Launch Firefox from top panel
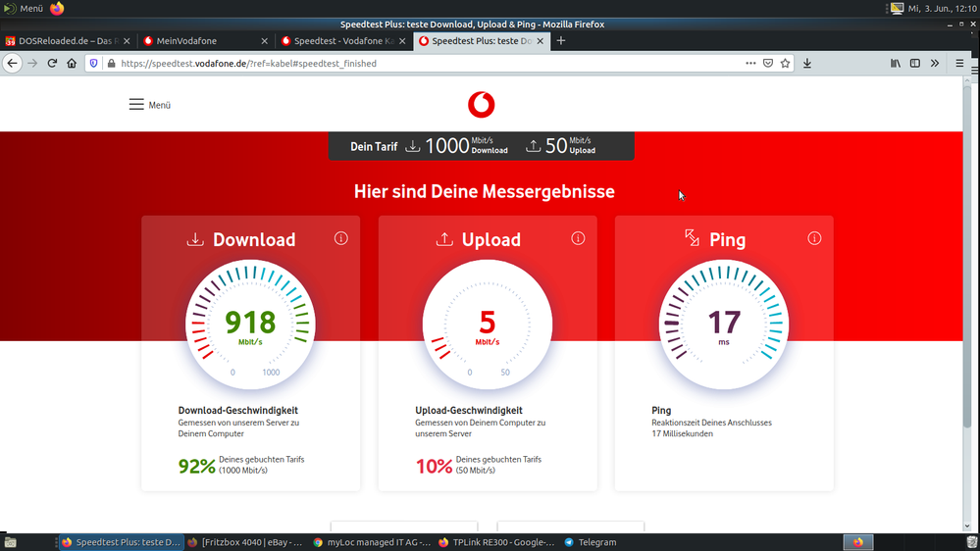This screenshot has height=551, width=980. [57, 8]
